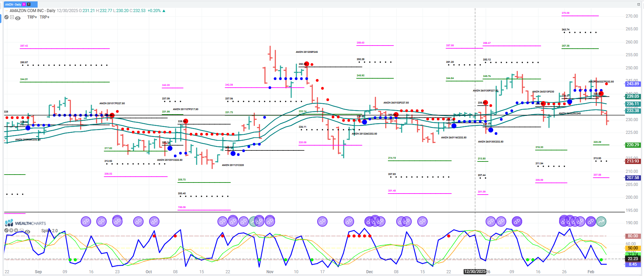This screenshot has height=276, width=644.
Task: Click the exit fullscreen icon at top right
Action: (638, 4)
